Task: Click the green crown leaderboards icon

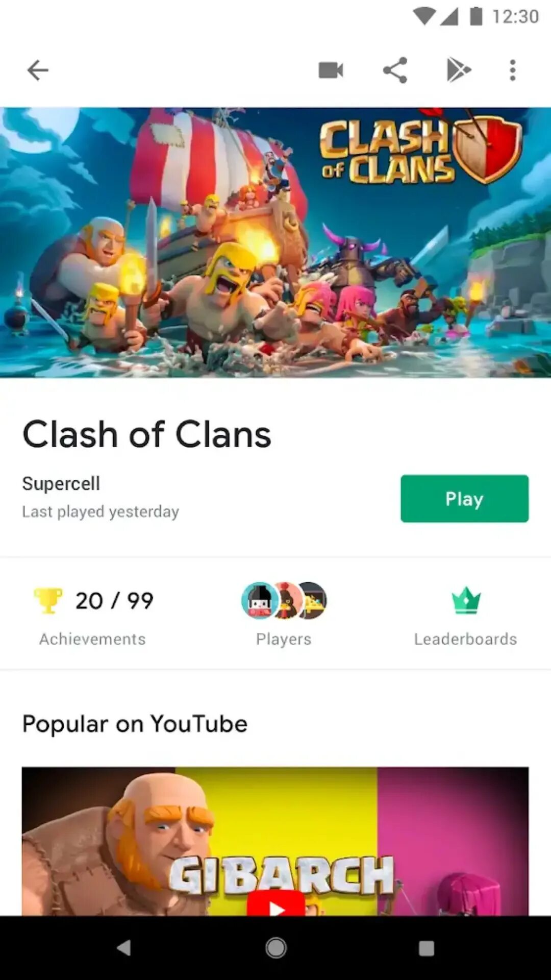Action: [466, 600]
